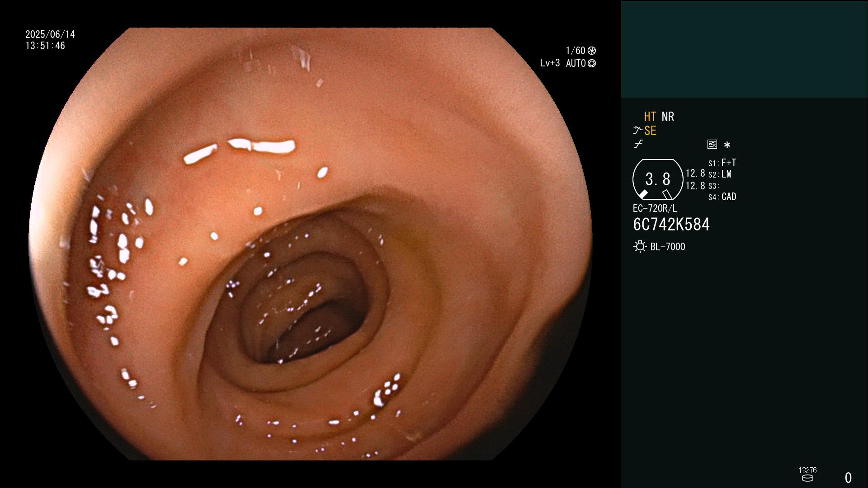Click the lower 12.8 diameter value

coord(695,186)
